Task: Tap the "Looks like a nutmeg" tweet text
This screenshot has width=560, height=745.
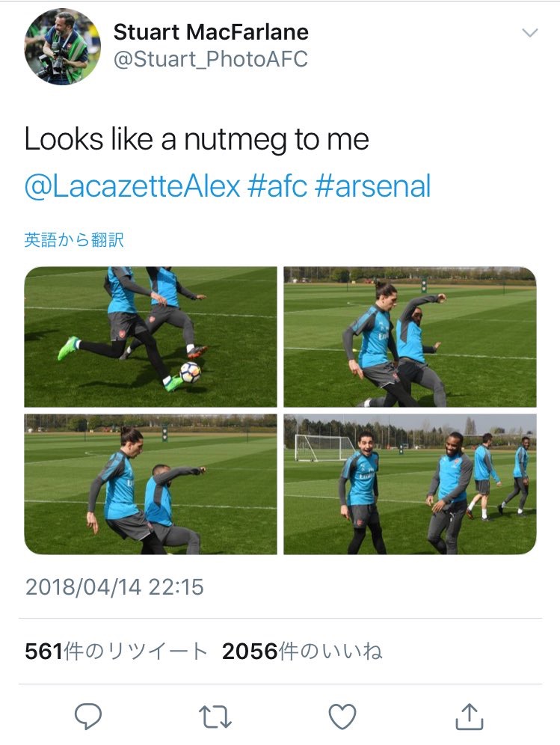Action: [x=197, y=140]
